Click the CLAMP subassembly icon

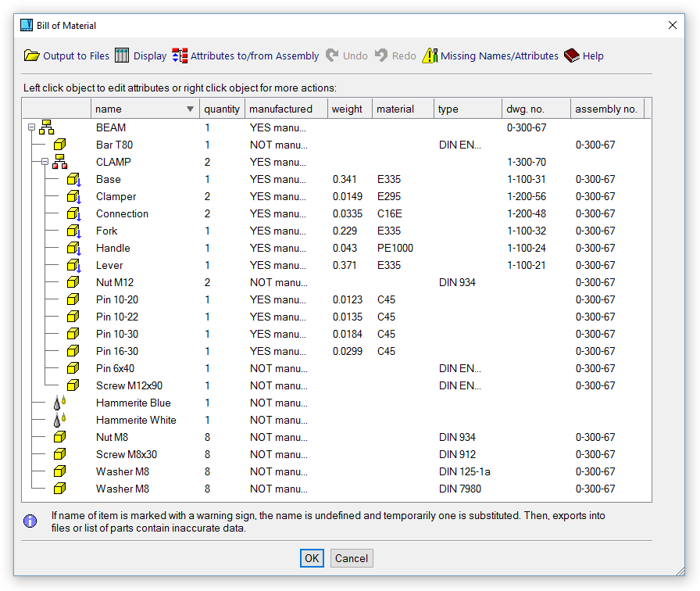(x=60, y=162)
